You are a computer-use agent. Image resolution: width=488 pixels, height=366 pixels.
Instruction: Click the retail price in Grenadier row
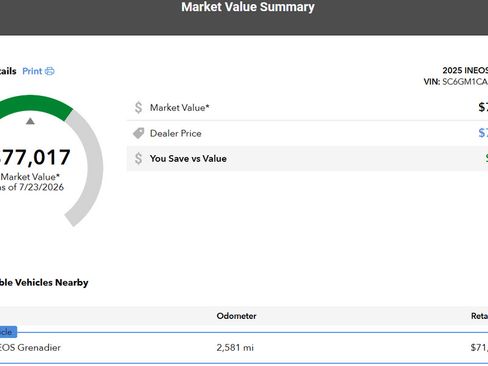(479, 347)
